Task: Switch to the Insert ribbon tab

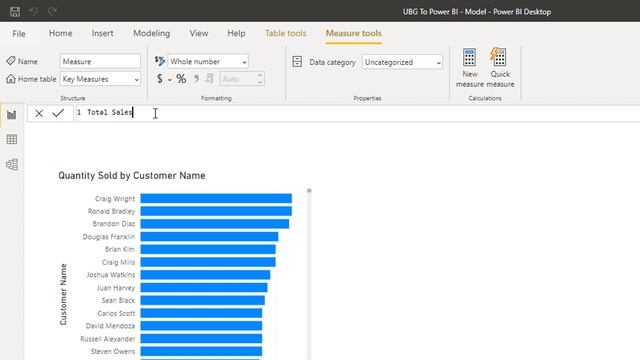Action: click(x=102, y=33)
